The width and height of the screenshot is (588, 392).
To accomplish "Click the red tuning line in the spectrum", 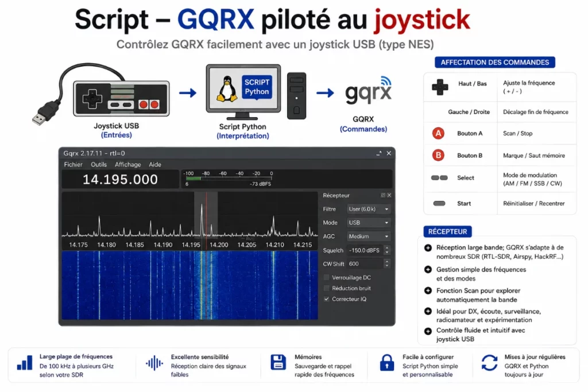I will 206,215.
